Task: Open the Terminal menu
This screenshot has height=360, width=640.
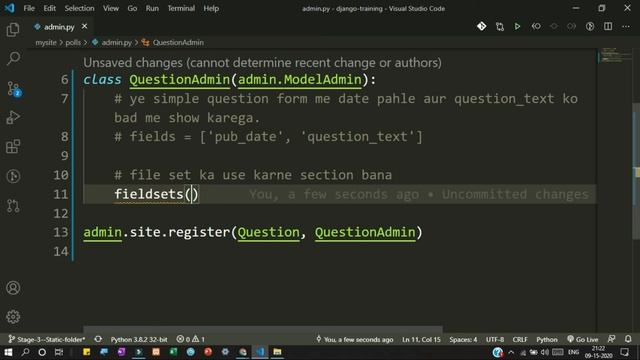Action: (181, 8)
